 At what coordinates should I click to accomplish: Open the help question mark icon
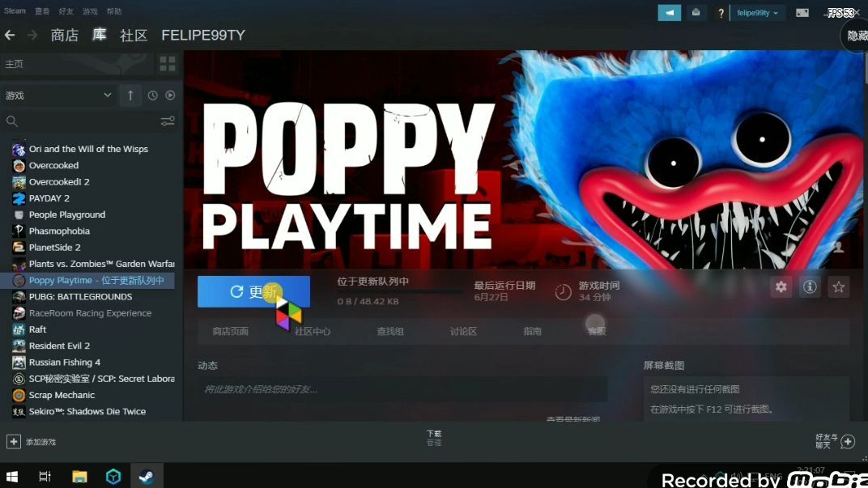720,13
